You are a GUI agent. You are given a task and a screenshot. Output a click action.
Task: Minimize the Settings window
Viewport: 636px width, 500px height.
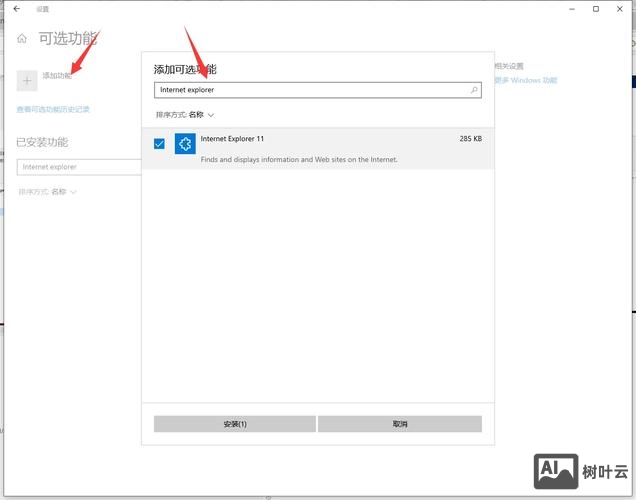[x=569, y=9]
